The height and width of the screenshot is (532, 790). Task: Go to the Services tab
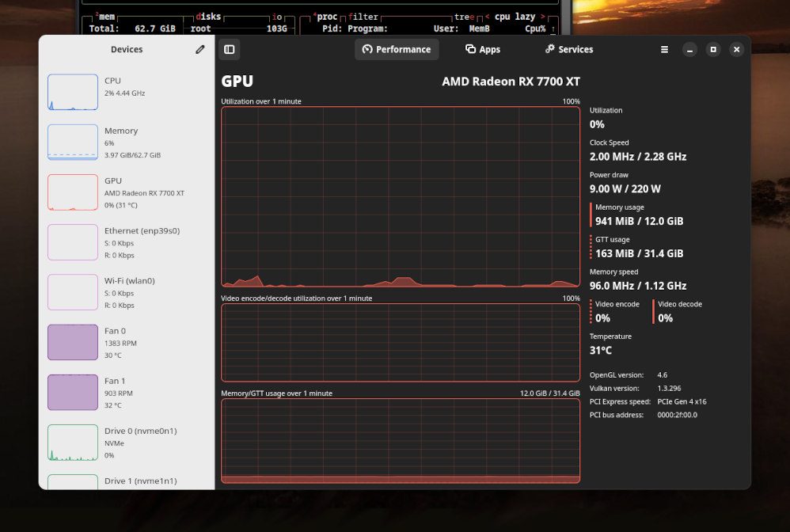click(569, 49)
